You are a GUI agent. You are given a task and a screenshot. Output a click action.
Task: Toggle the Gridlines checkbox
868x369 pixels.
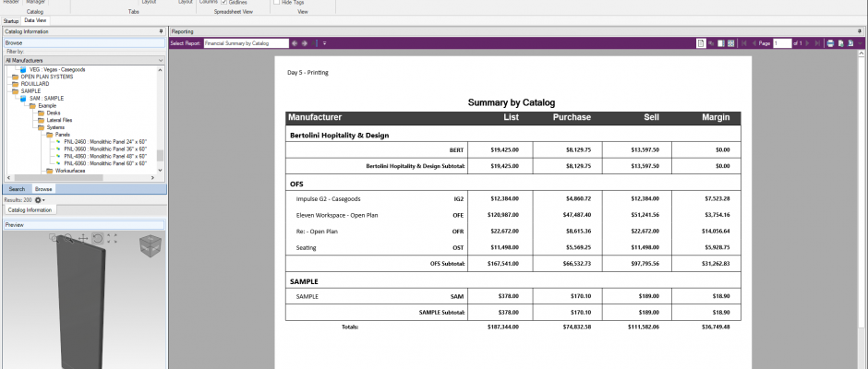coord(223,2)
